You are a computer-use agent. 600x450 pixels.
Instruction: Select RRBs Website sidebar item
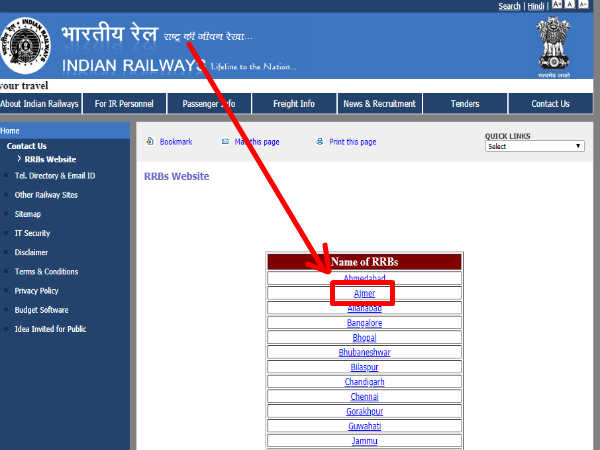(50, 159)
